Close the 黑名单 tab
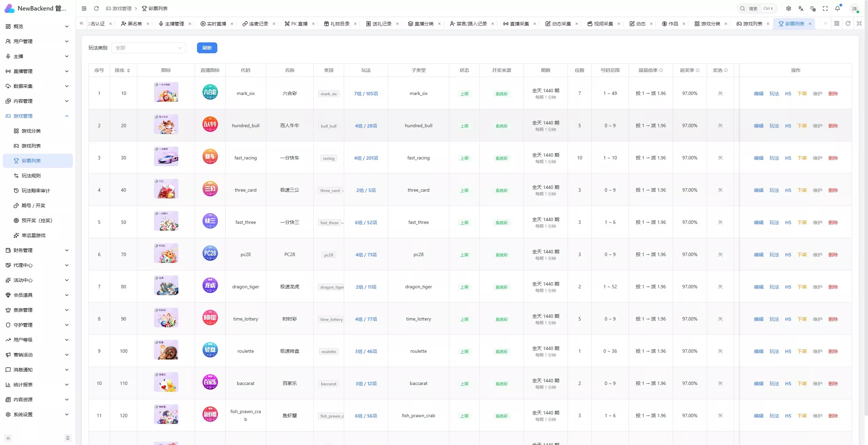 (x=148, y=24)
